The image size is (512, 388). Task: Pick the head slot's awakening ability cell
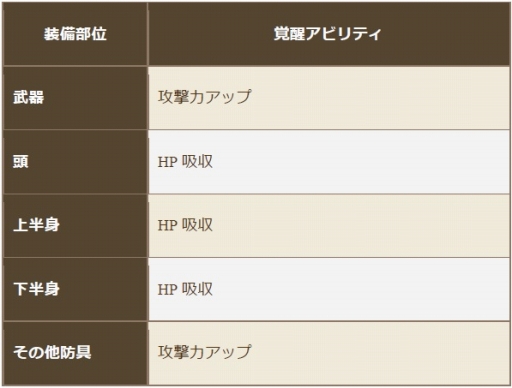click(x=329, y=162)
